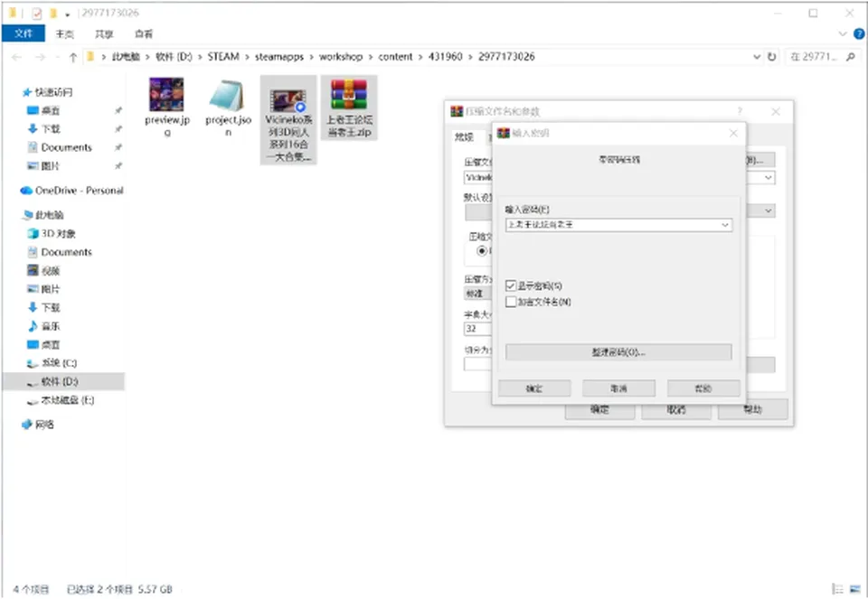
Task: Select the Vicineko video file
Action: [x=288, y=119]
